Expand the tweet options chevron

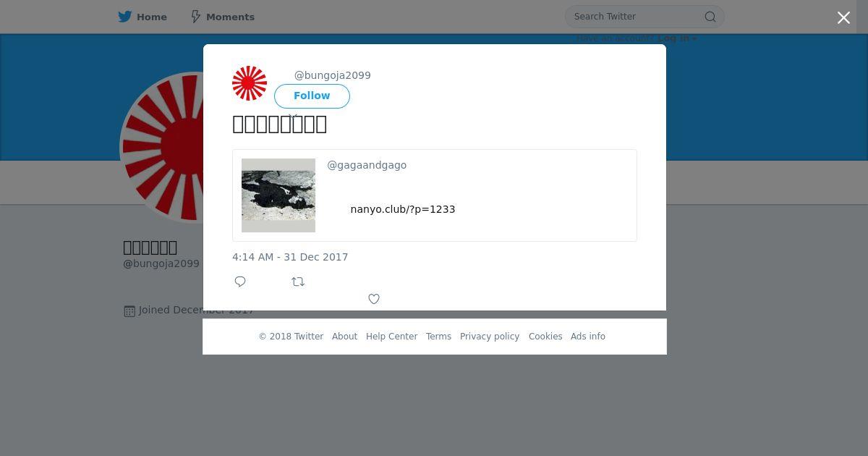[293, 116]
